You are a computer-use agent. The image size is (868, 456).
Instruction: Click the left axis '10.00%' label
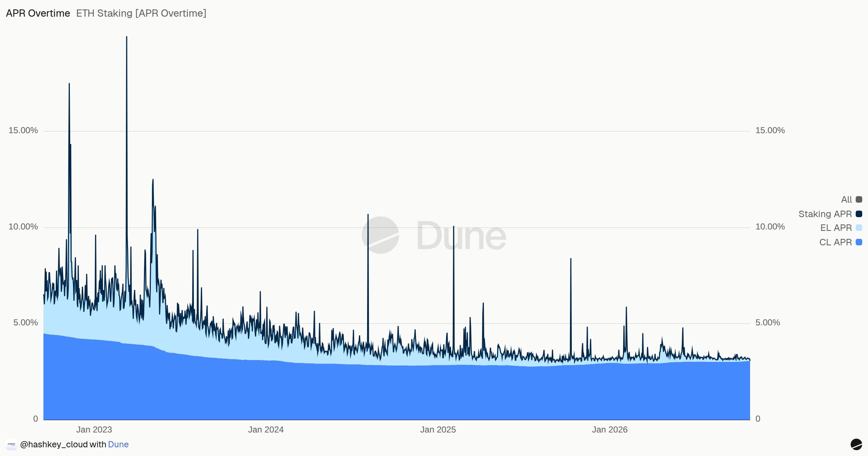coord(23,227)
